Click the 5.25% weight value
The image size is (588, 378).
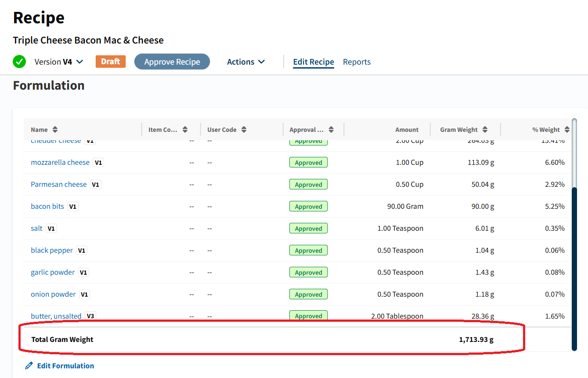tap(555, 206)
